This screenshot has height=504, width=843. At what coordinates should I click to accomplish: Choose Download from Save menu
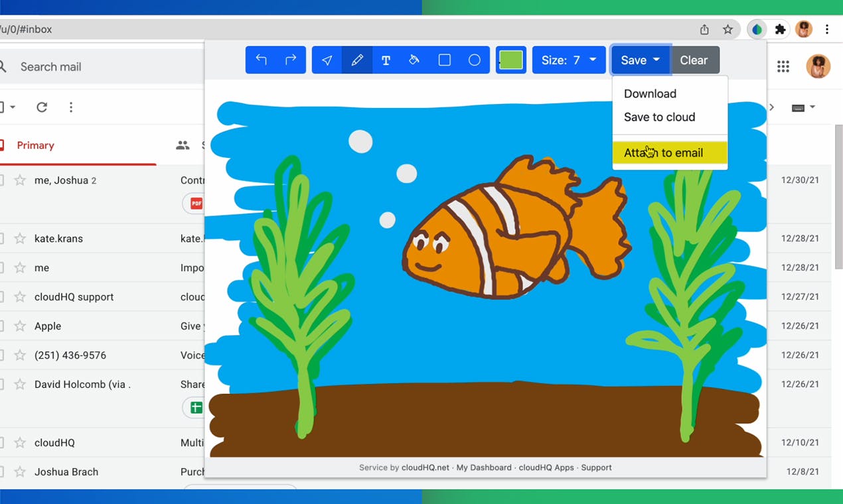tap(650, 94)
